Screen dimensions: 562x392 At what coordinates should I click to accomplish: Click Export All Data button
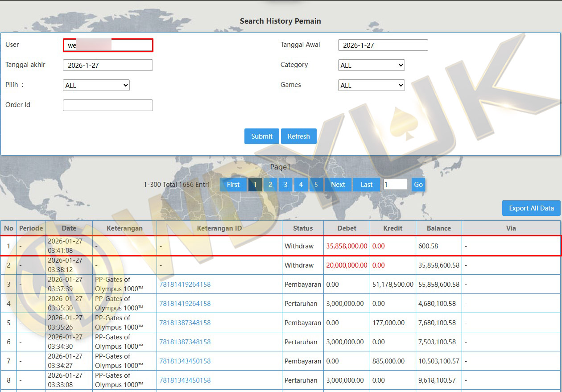[x=531, y=208]
